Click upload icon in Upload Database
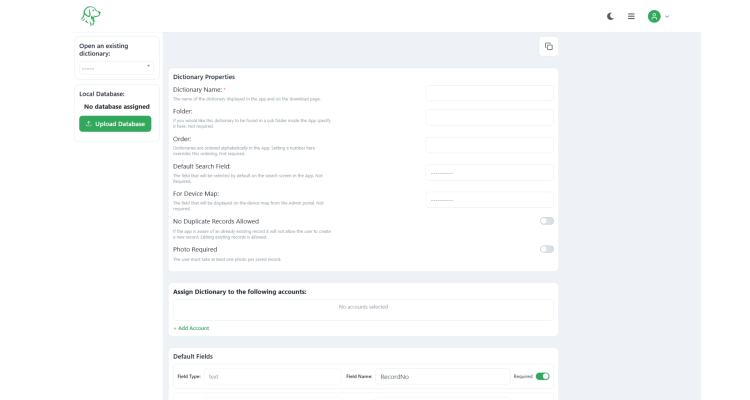 (88, 124)
